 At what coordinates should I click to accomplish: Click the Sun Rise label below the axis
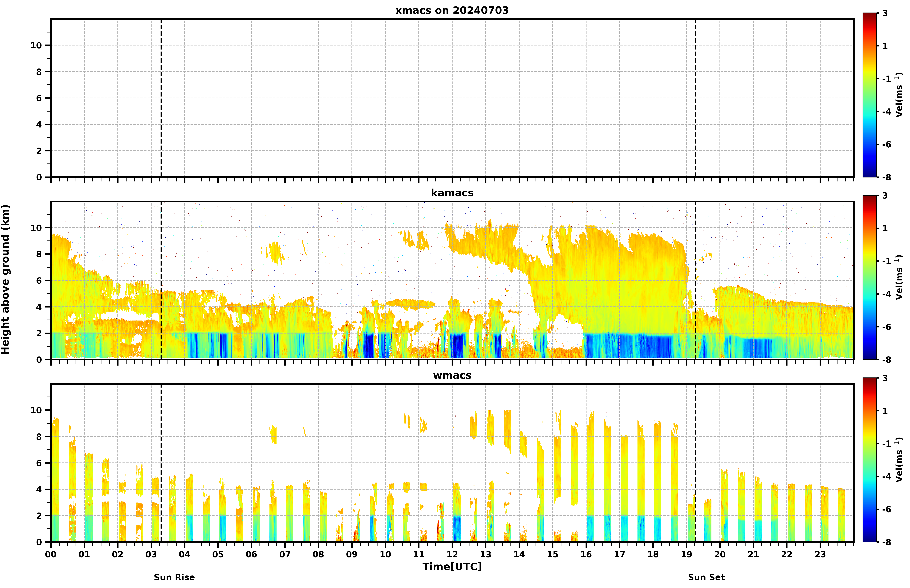(174, 577)
